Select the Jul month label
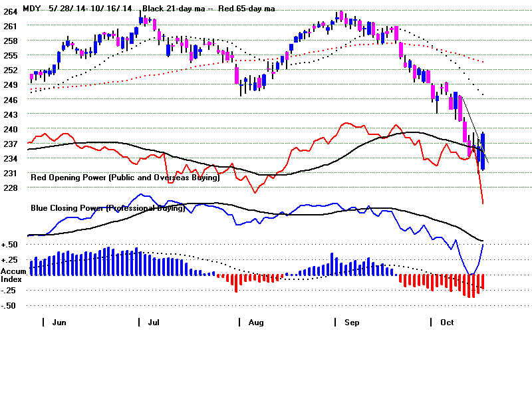 [x=154, y=323]
